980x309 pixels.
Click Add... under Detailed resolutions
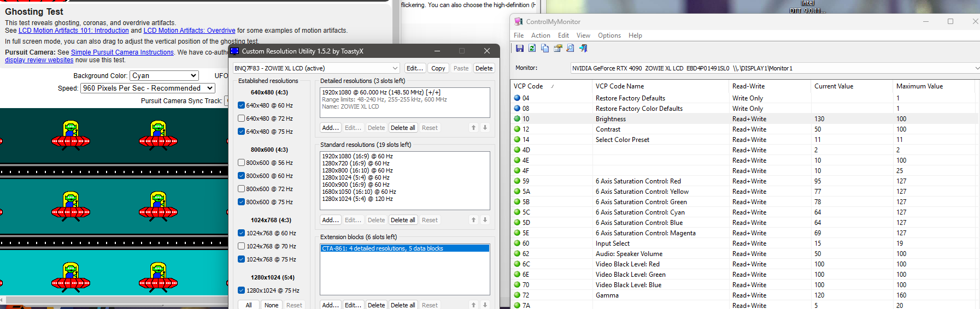(x=330, y=128)
